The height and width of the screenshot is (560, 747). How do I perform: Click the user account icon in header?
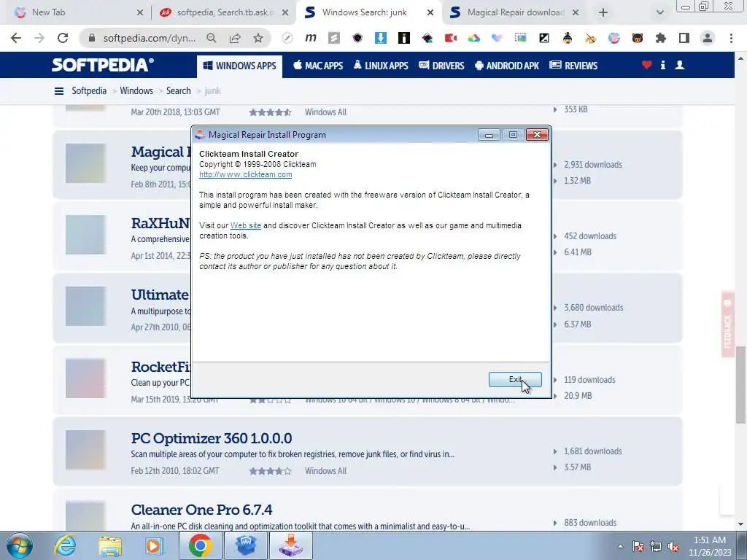coord(680,65)
